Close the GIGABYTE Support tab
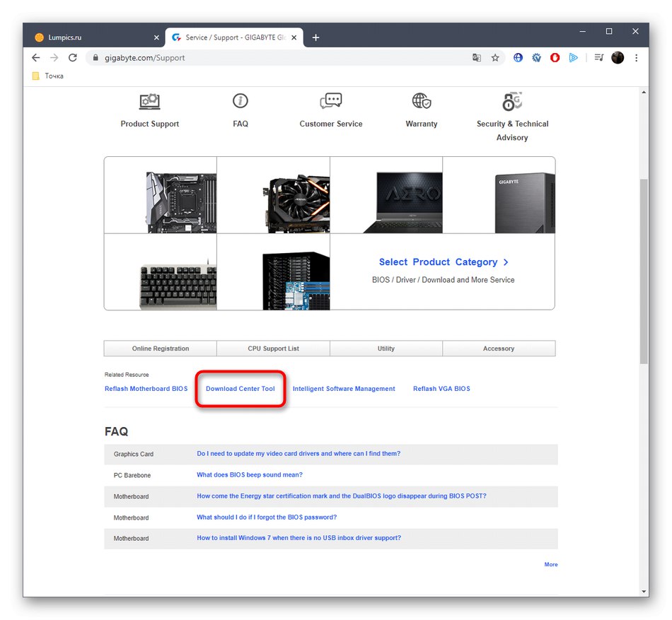This screenshot has width=672, height=620. pos(294,37)
